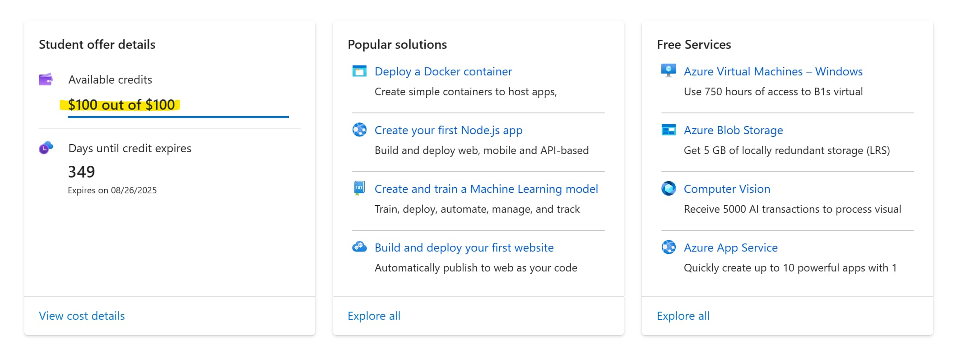Click the Azure App Service icon
The height and width of the screenshot is (346, 980).
tap(669, 247)
